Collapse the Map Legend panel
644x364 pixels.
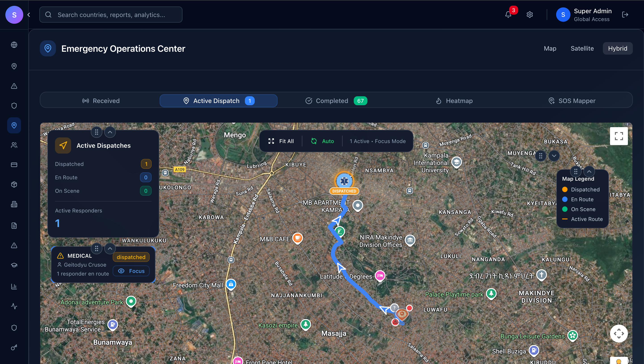(x=589, y=171)
